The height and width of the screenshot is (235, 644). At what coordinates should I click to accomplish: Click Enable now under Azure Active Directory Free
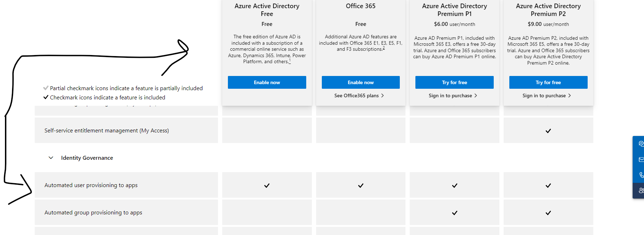(x=267, y=82)
